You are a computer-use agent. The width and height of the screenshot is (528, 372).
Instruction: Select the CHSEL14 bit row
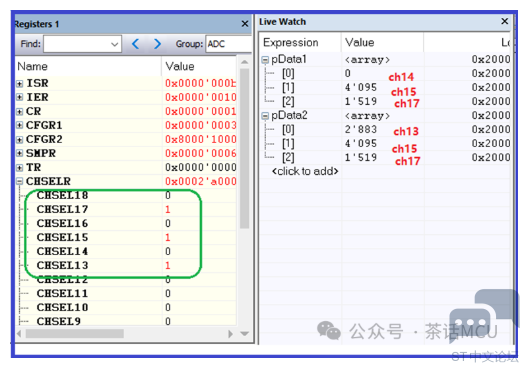[x=126, y=251]
